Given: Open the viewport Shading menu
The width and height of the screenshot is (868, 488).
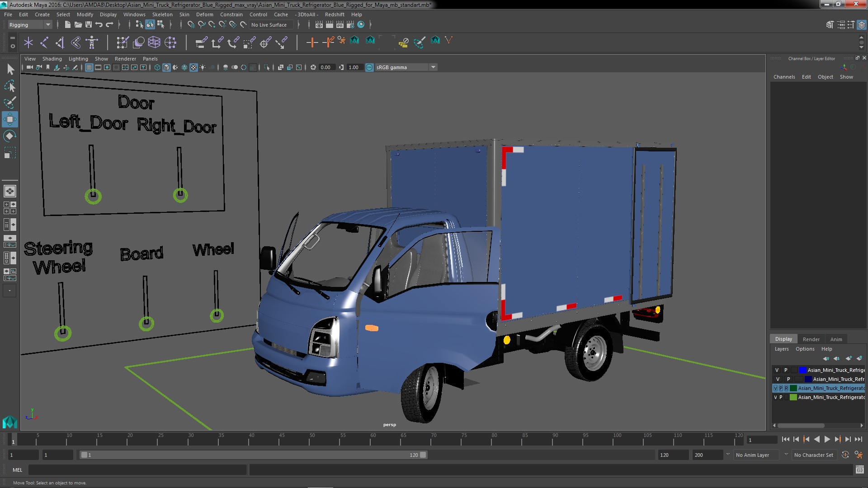Looking at the screenshot, I should (52, 59).
